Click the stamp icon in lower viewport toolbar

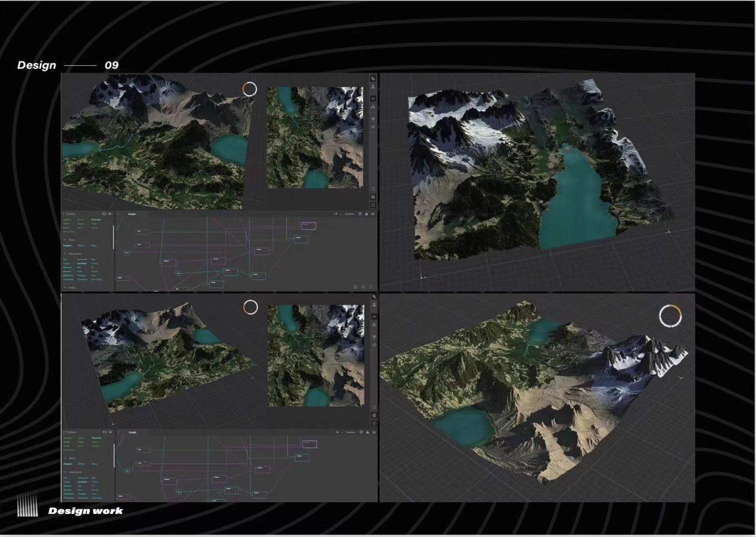pyautogui.click(x=374, y=305)
